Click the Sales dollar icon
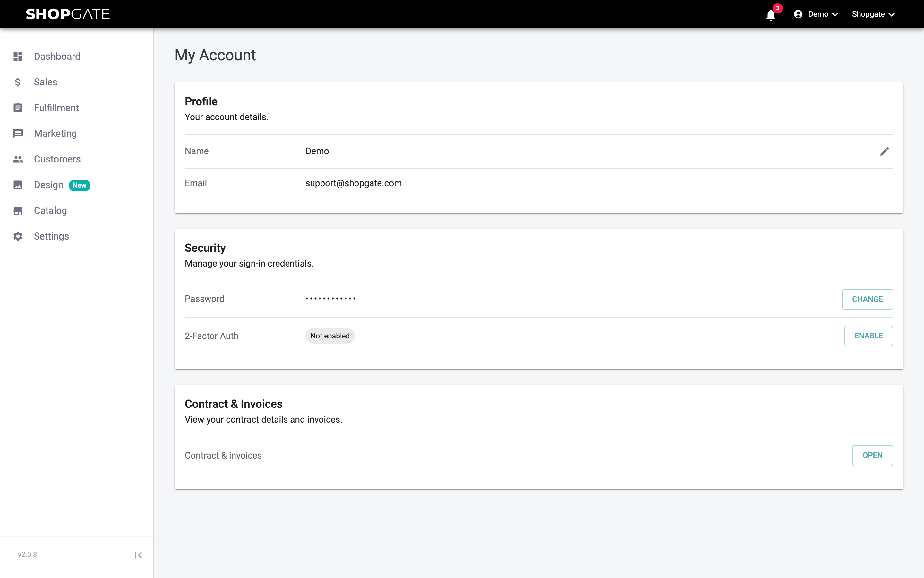924x578 pixels. [18, 82]
